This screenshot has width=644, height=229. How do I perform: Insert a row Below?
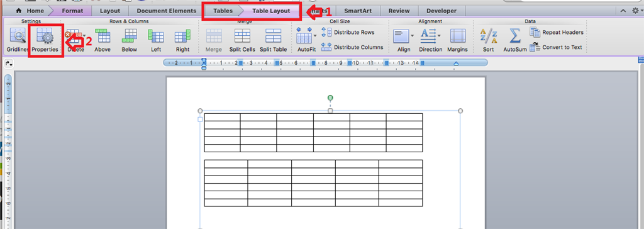[129, 40]
